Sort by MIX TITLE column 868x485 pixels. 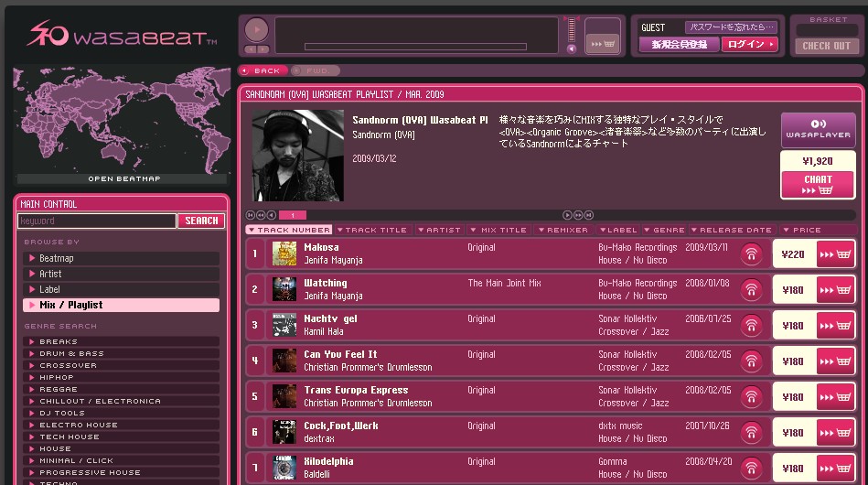point(498,230)
